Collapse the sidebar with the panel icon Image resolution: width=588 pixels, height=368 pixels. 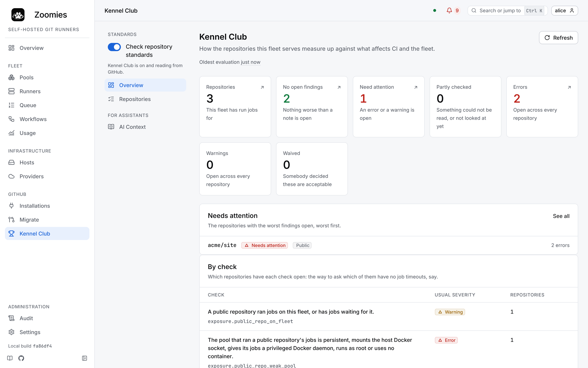(x=85, y=358)
